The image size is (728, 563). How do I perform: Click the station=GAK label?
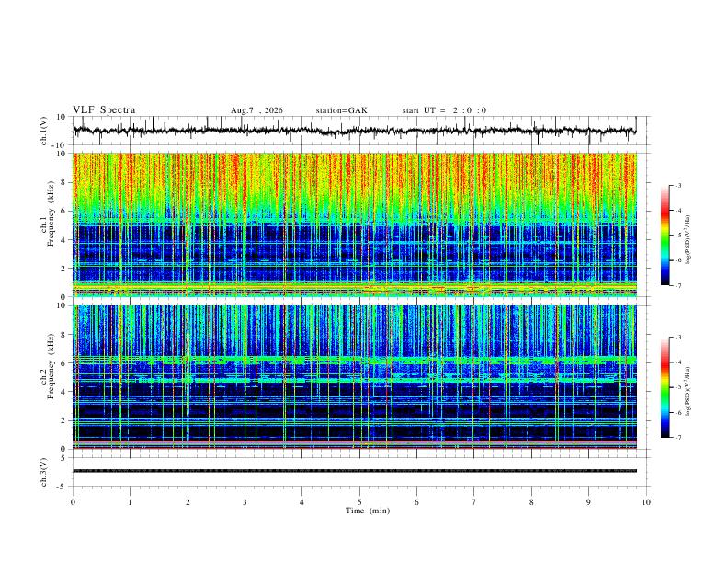[341, 110]
